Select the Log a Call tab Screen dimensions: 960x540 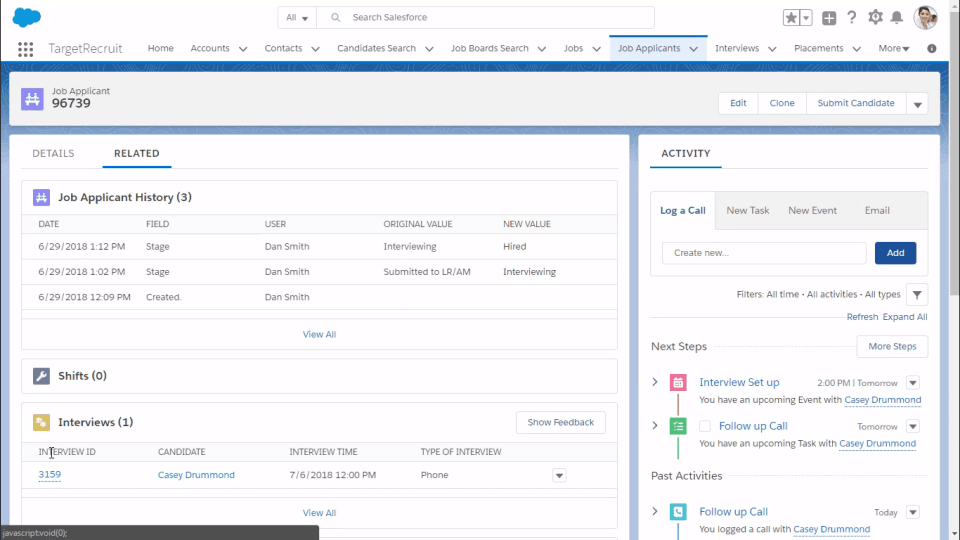(x=683, y=211)
